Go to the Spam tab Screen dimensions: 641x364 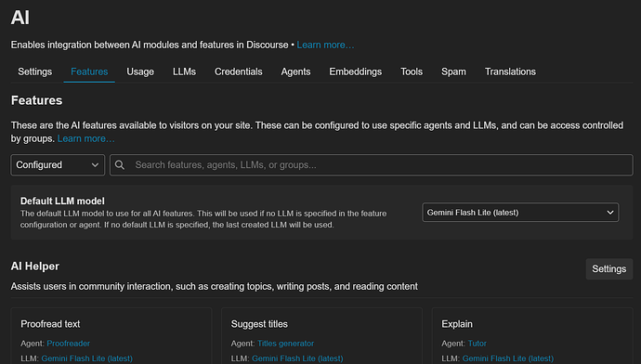click(453, 71)
